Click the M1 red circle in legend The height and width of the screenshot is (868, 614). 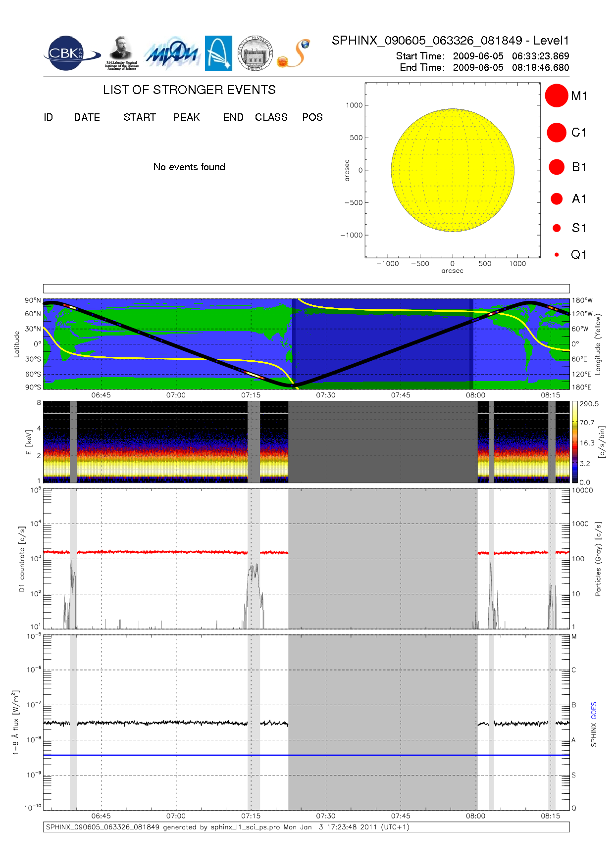(x=557, y=96)
